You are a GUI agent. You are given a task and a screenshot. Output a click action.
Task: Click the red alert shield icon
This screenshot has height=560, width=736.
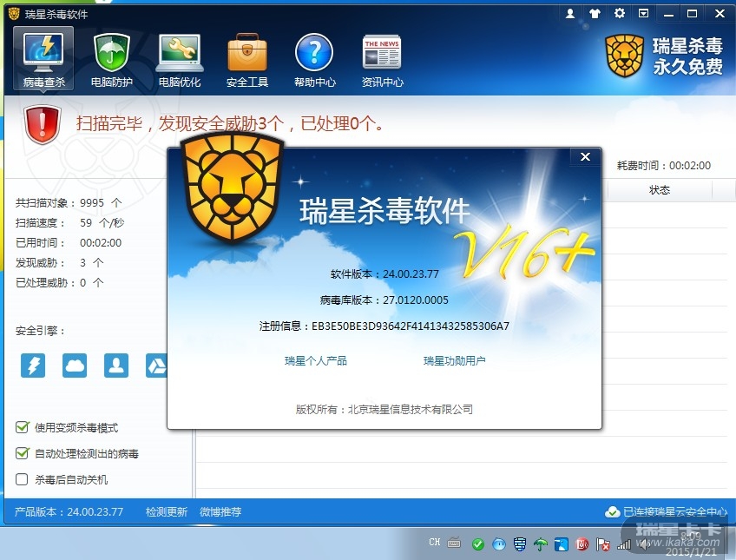click(x=43, y=124)
